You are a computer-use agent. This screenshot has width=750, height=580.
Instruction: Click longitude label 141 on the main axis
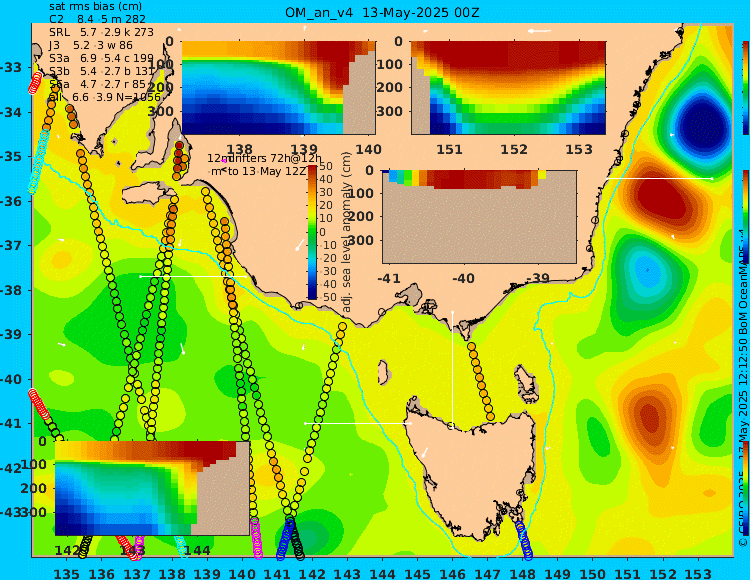pyautogui.click(x=277, y=573)
